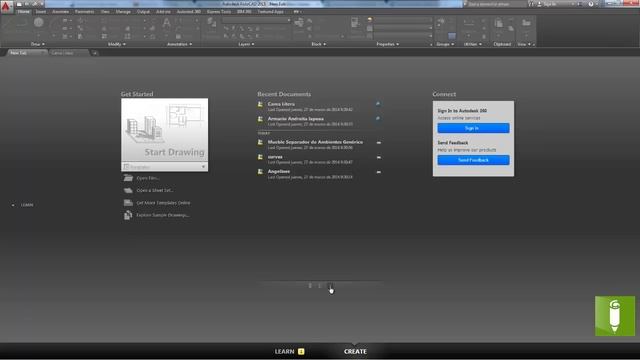
Task: Click the Open Files folder icon
Action: click(128, 178)
